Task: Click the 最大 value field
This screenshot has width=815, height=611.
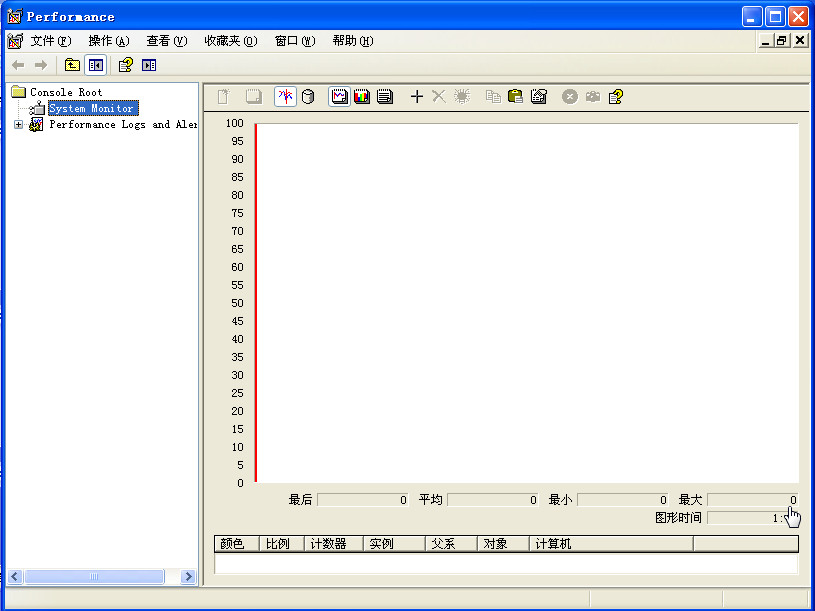Action: coord(753,500)
